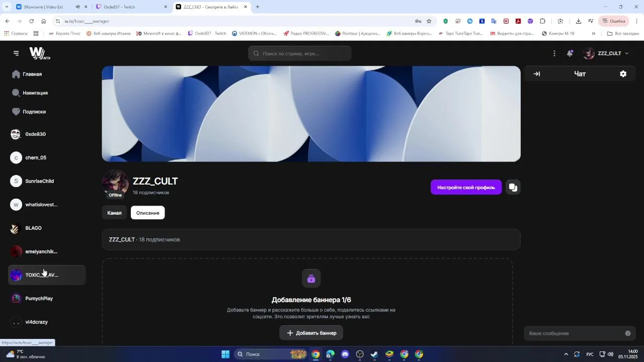The width and height of the screenshot is (644, 362).
Task: Mute the VKontakte tab audio
Action: pos(77,7)
